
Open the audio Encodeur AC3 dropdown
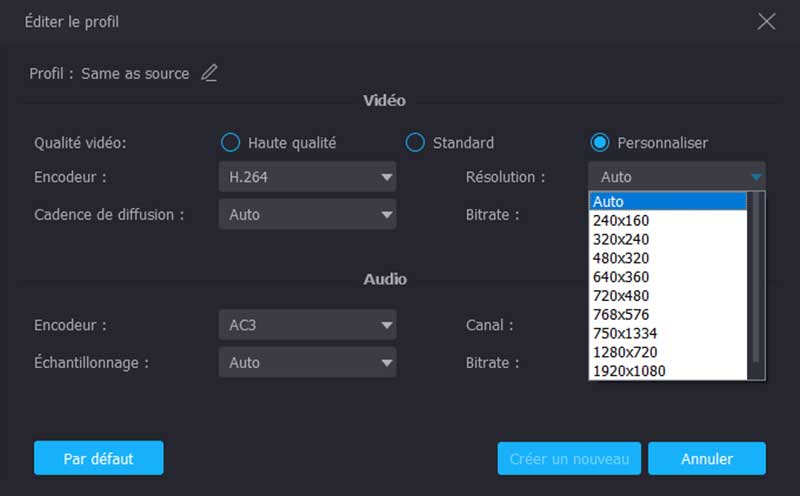(x=307, y=325)
